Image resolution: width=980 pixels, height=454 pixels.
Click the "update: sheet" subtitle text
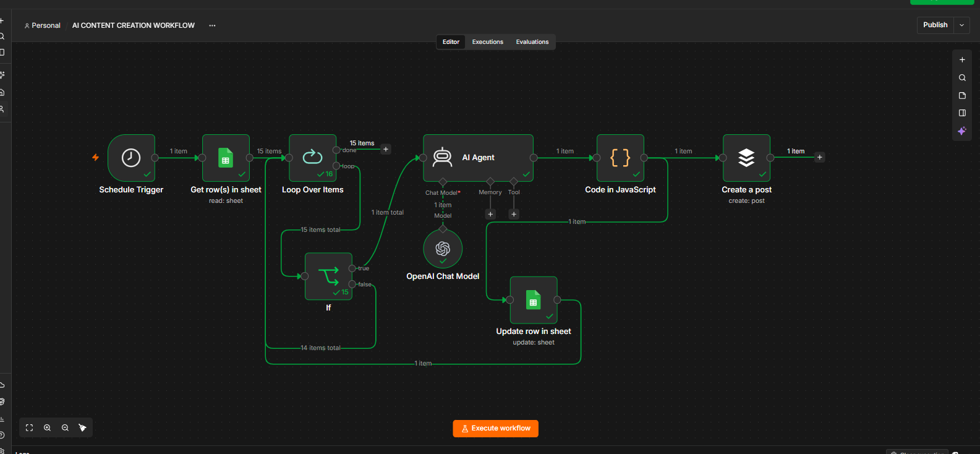point(534,342)
